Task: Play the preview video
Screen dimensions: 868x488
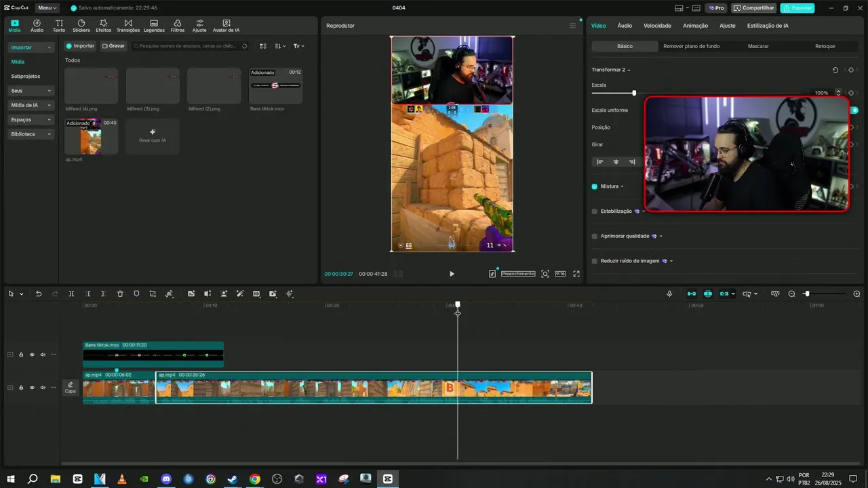Action: pyautogui.click(x=452, y=274)
